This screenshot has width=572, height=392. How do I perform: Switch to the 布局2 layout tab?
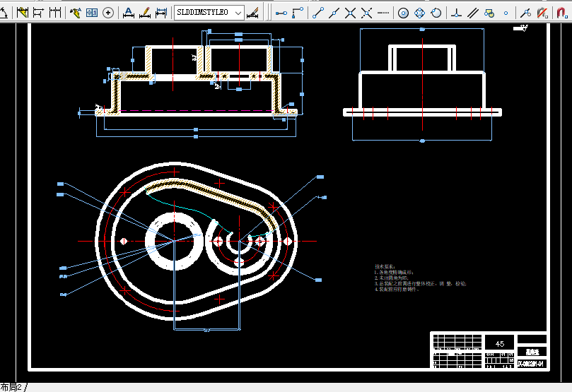coord(11,387)
